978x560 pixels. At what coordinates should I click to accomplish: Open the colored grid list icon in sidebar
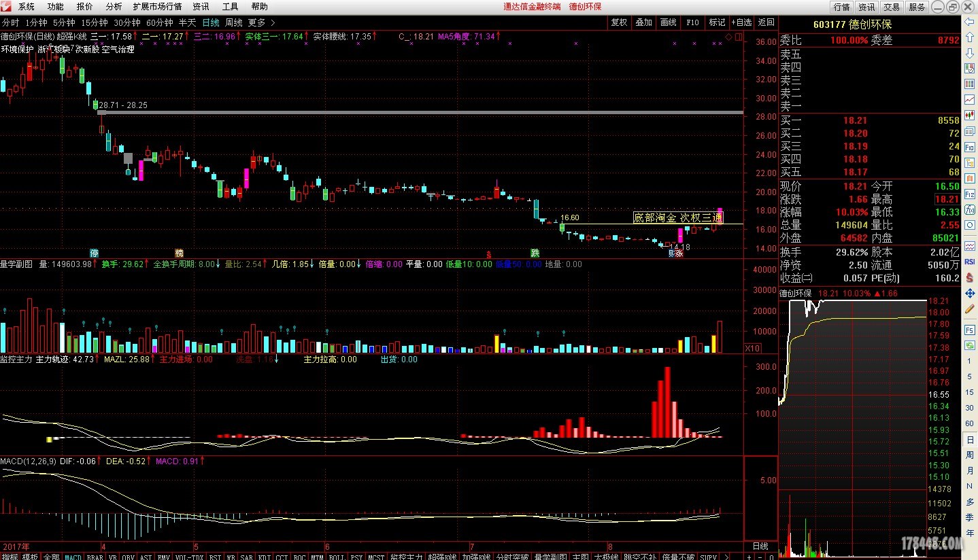pos(970,69)
